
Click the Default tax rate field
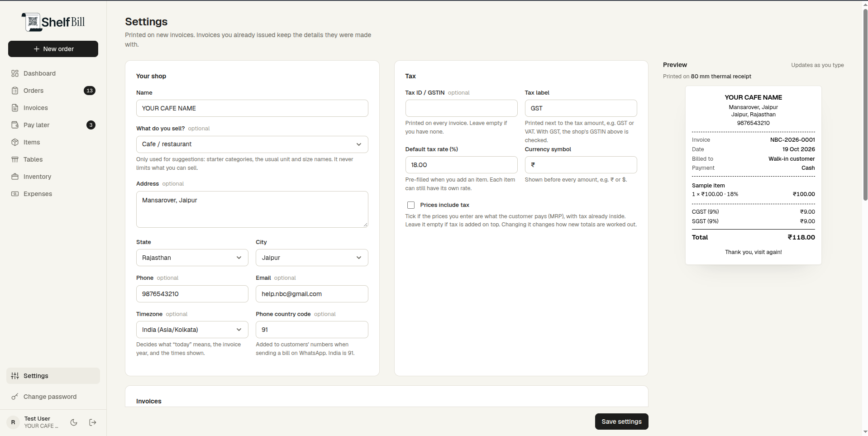(461, 165)
